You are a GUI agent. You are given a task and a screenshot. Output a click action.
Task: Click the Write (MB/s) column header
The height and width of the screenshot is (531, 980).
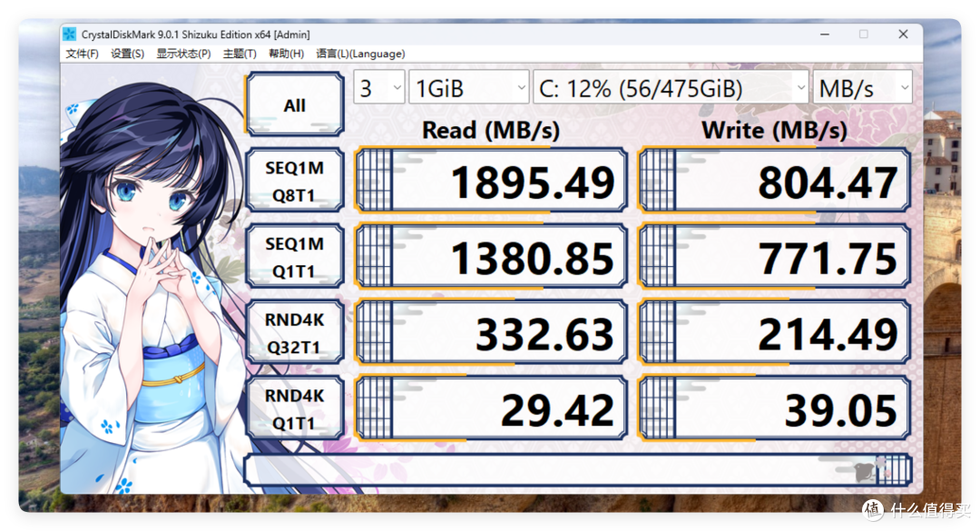(x=774, y=130)
